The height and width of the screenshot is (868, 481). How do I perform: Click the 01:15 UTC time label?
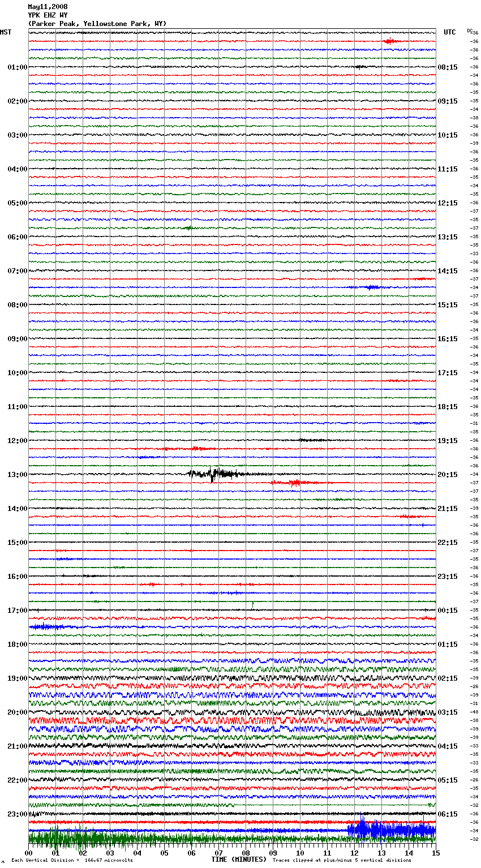[448, 644]
